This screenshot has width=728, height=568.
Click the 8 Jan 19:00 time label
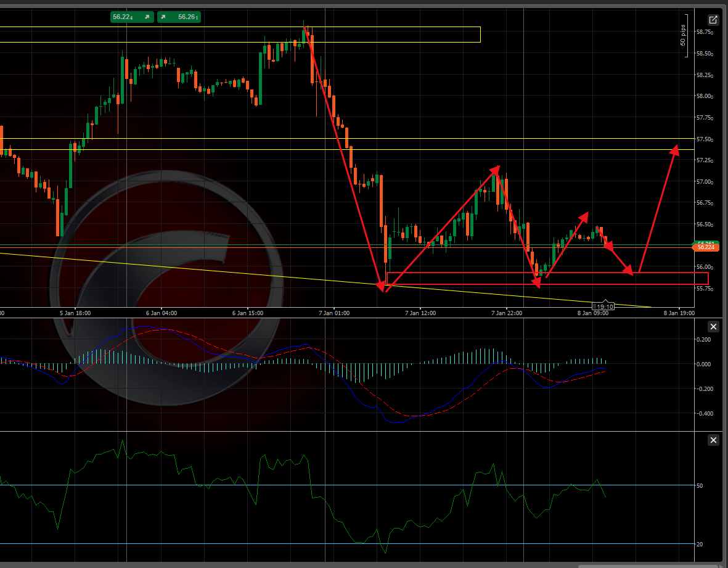(679, 313)
